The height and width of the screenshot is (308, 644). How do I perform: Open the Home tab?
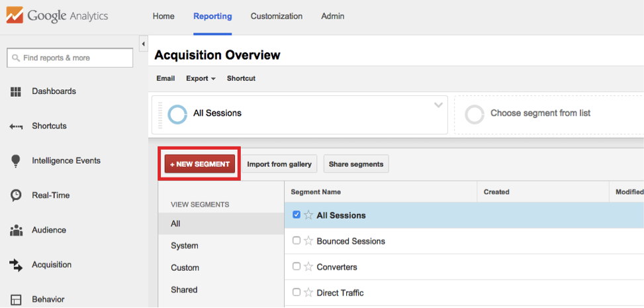163,17
